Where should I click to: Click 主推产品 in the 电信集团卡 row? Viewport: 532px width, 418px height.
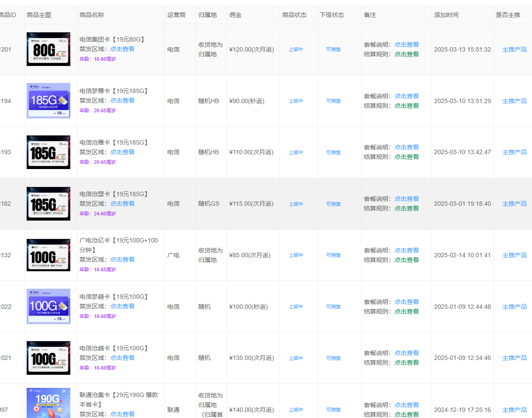515,49
